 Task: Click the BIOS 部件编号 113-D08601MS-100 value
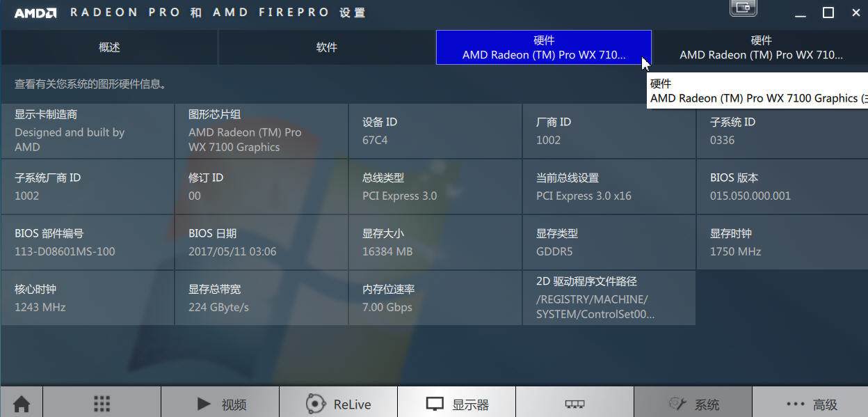(65, 251)
